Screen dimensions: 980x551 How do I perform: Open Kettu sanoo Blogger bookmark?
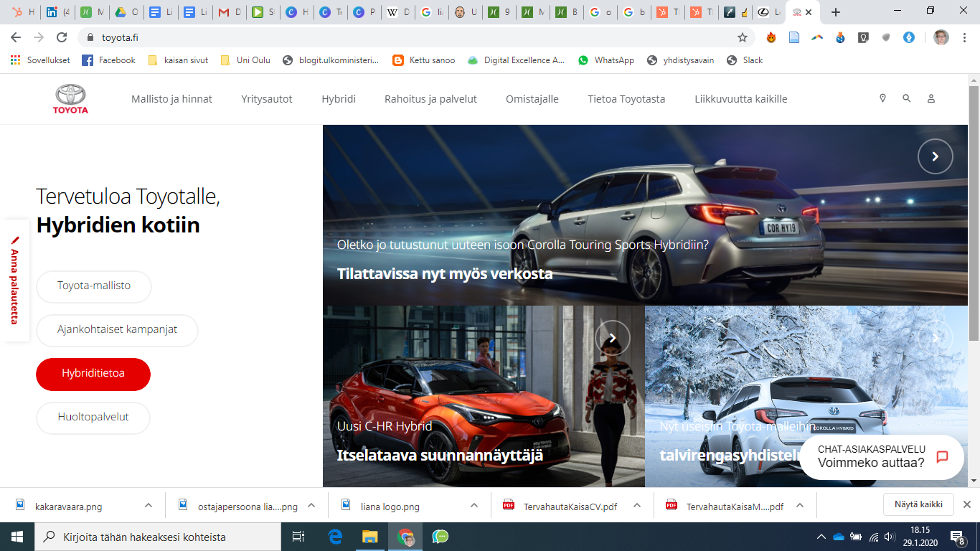(x=424, y=60)
